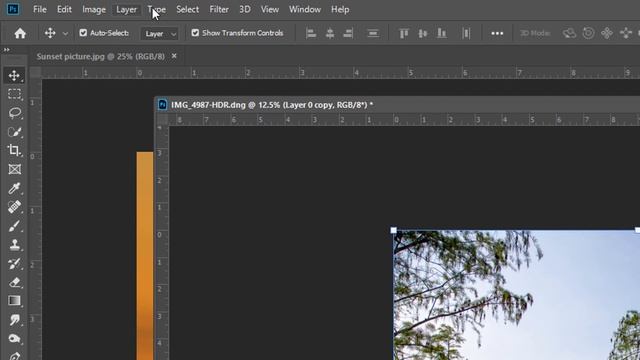Click the 3D roll camera icon
Screen dimensions: 640x360
tap(588, 33)
